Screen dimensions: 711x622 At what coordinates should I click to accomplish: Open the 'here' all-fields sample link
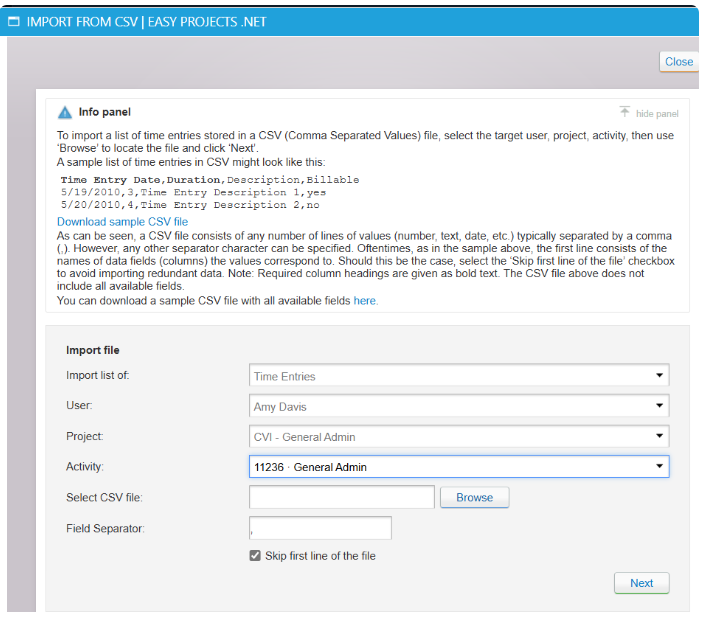(x=365, y=301)
